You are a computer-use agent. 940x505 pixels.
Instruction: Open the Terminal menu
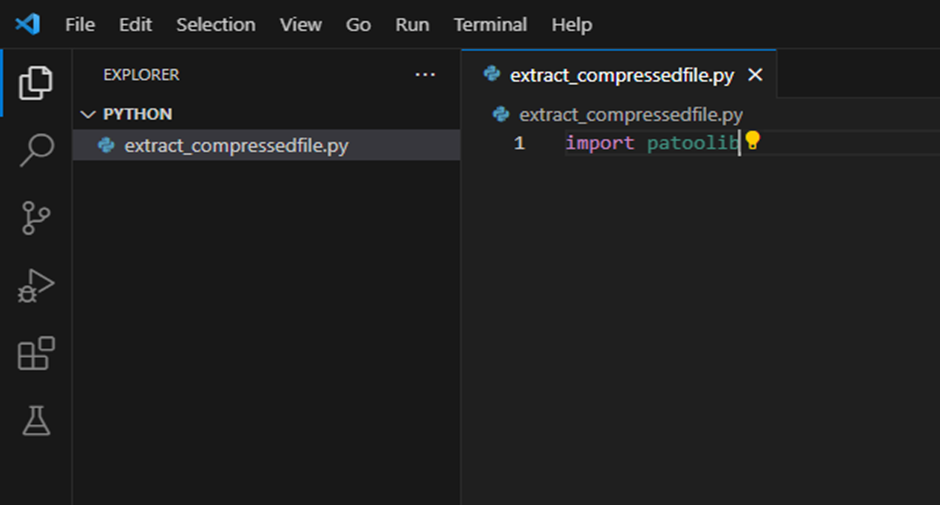(490, 25)
